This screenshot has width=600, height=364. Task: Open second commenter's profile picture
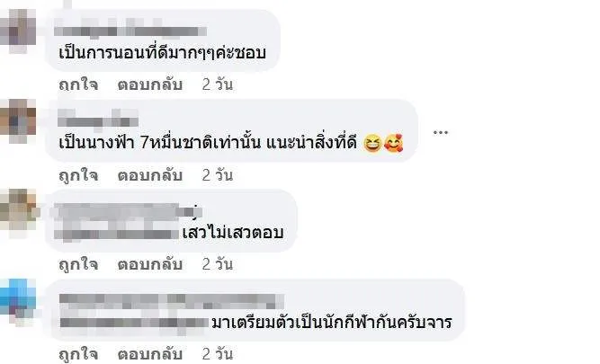(x=18, y=120)
